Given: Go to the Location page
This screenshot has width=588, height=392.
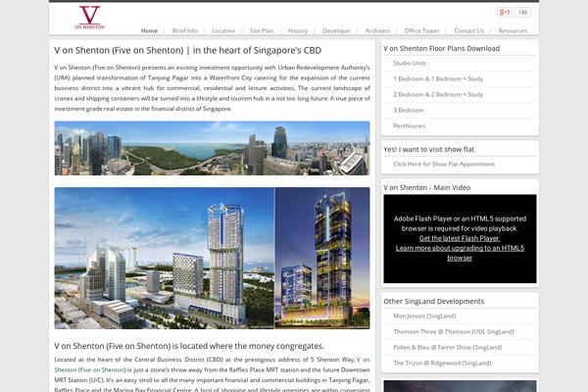Looking at the screenshot, I should (223, 30).
